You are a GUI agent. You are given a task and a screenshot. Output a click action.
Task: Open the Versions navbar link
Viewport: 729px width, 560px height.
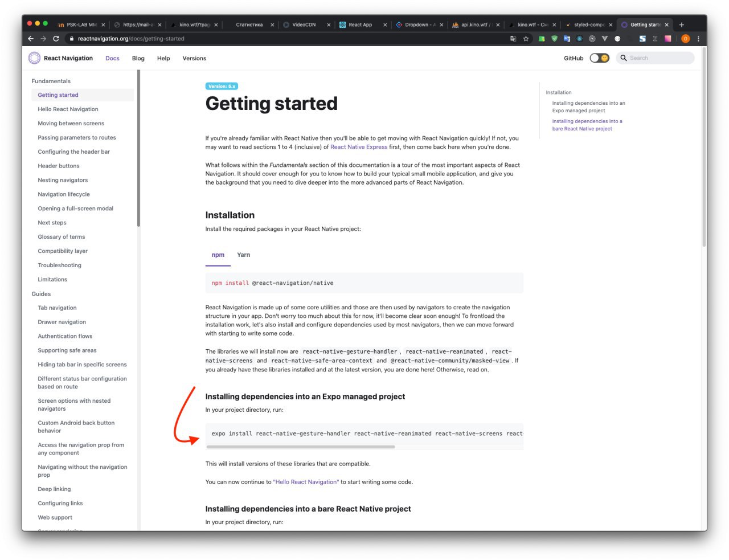pyautogui.click(x=194, y=58)
